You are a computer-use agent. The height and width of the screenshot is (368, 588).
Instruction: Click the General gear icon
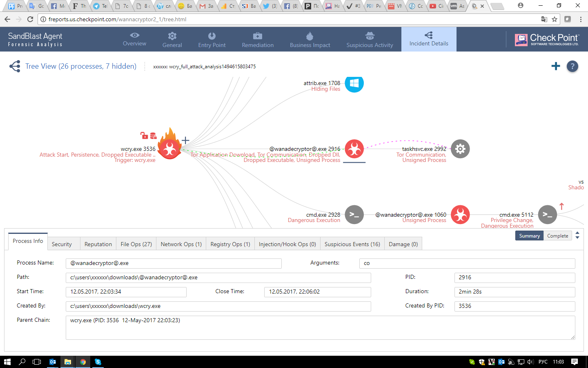click(172, 36)
